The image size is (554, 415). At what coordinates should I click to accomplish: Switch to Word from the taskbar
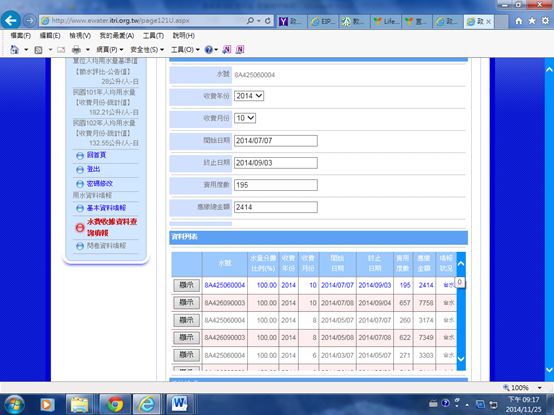179,404
